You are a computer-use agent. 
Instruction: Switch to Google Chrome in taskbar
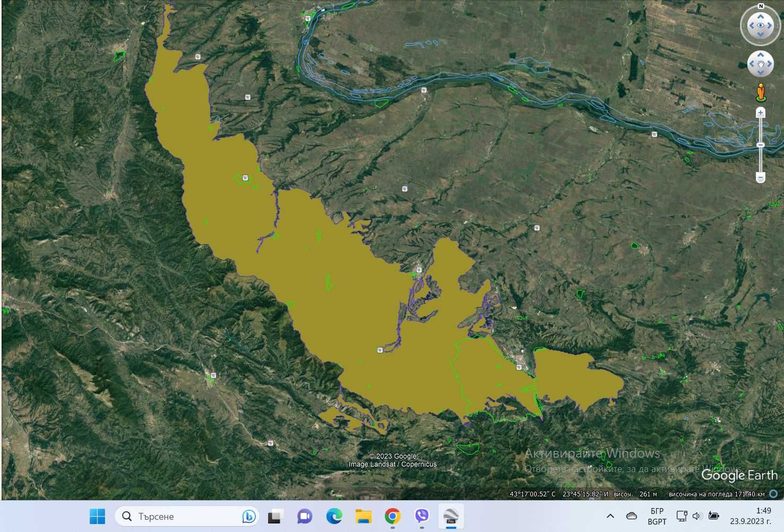pyautogui.click(x=392, y=516)
